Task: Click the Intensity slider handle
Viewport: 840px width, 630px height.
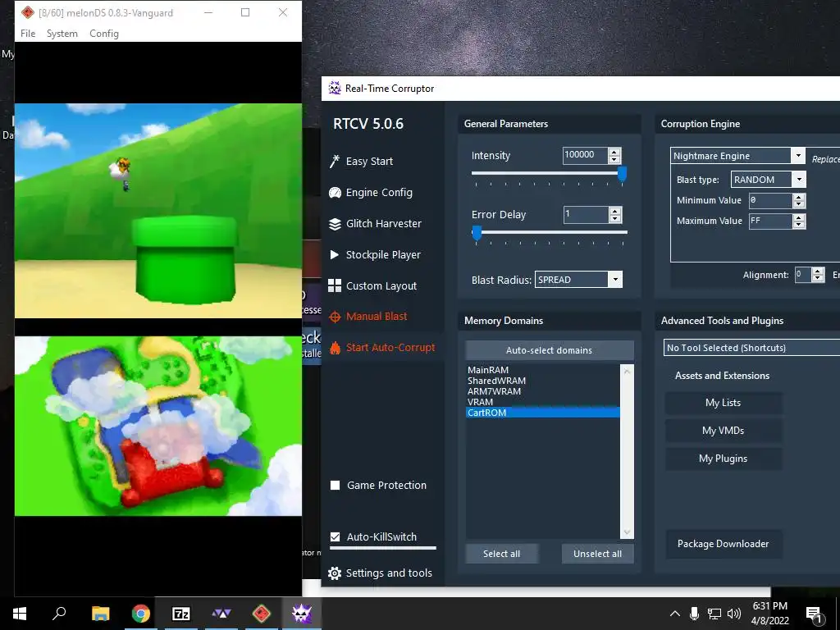Action: pos(622,174)
